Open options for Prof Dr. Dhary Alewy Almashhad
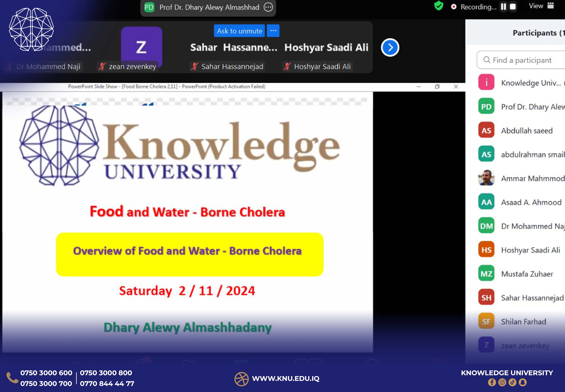565x392 pixels. click(x=268, y=7)
